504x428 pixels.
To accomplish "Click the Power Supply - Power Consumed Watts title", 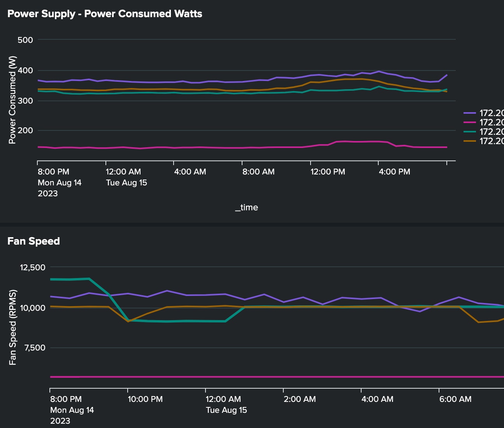I will click(105, 14).
